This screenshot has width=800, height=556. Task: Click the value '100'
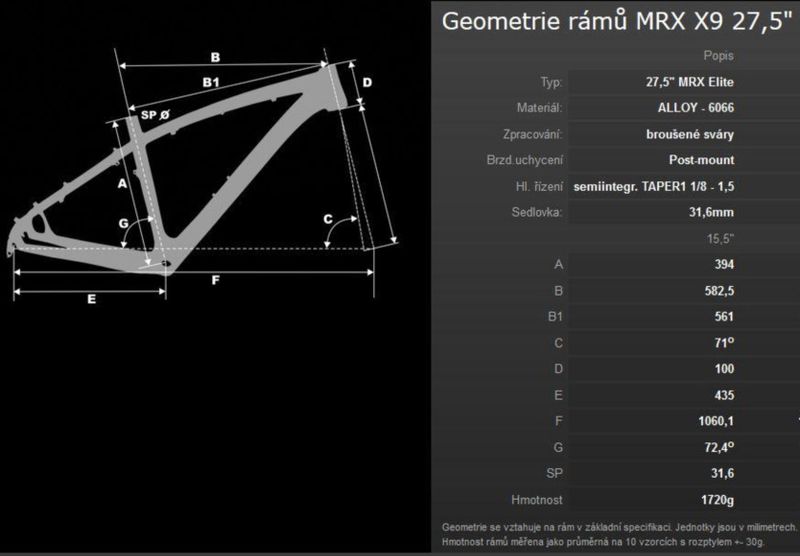point(724,369)
